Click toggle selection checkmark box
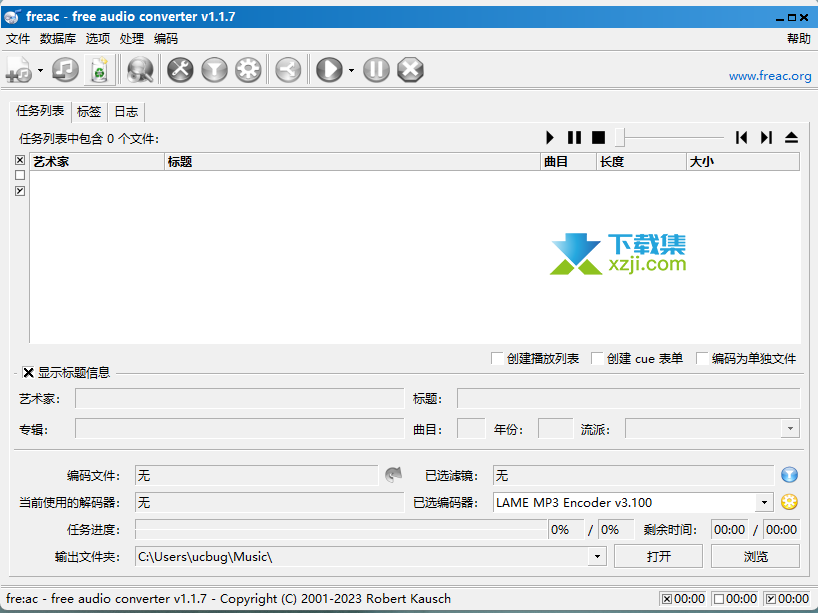Image resolution: width=818 pixels, height=613 pixels. [20, 191]
